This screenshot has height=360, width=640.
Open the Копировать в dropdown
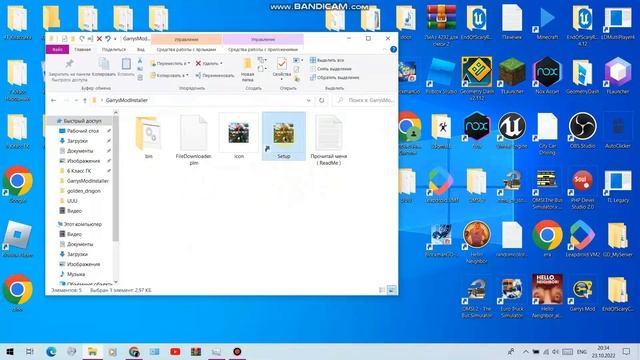[169, 76]
